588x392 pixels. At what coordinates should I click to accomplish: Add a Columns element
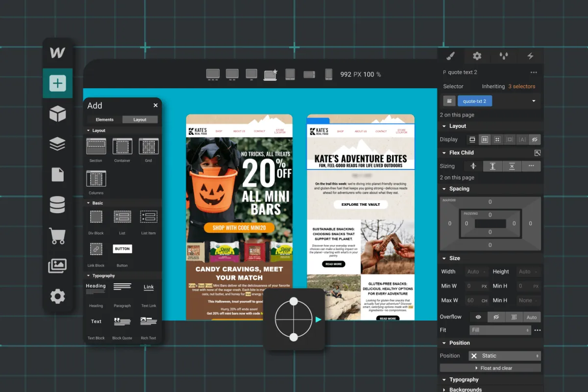pos(96,178)
